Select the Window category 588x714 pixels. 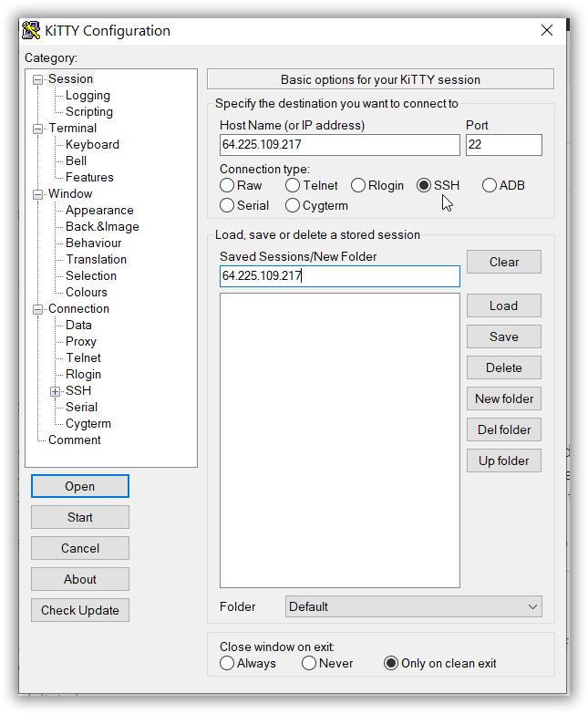coord(70,193)
